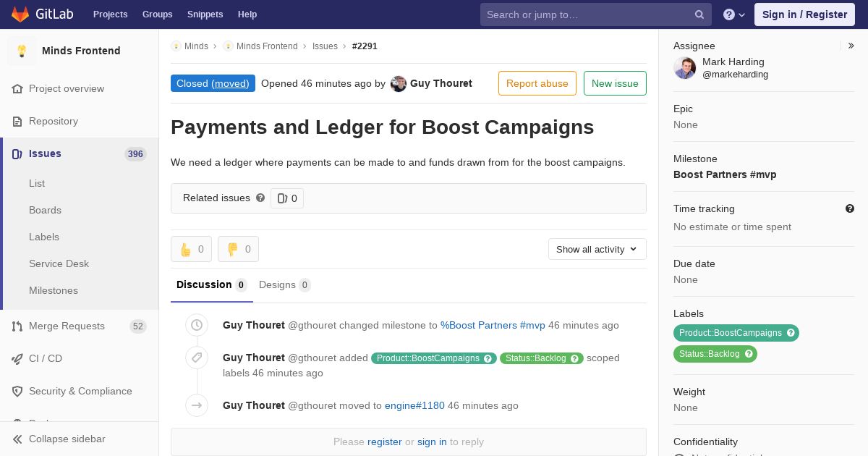Click Mark Harding's assignee avatar
The image size is (868, 456).
tap(685, 68)
